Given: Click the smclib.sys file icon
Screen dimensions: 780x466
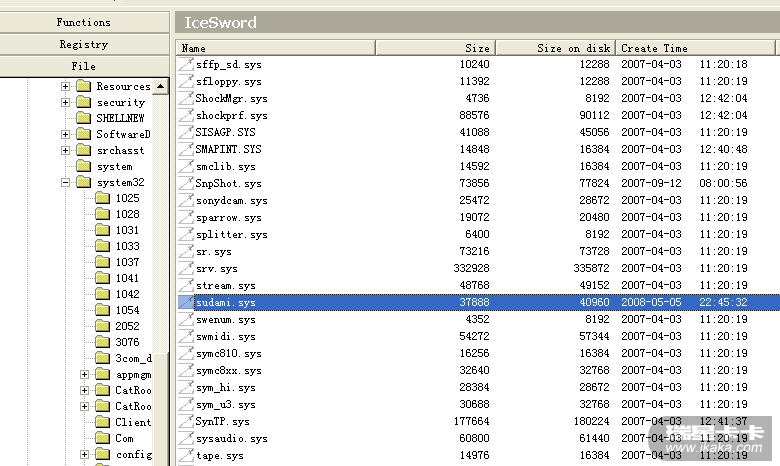Looking at the screenshot, I should coord(186,166).
